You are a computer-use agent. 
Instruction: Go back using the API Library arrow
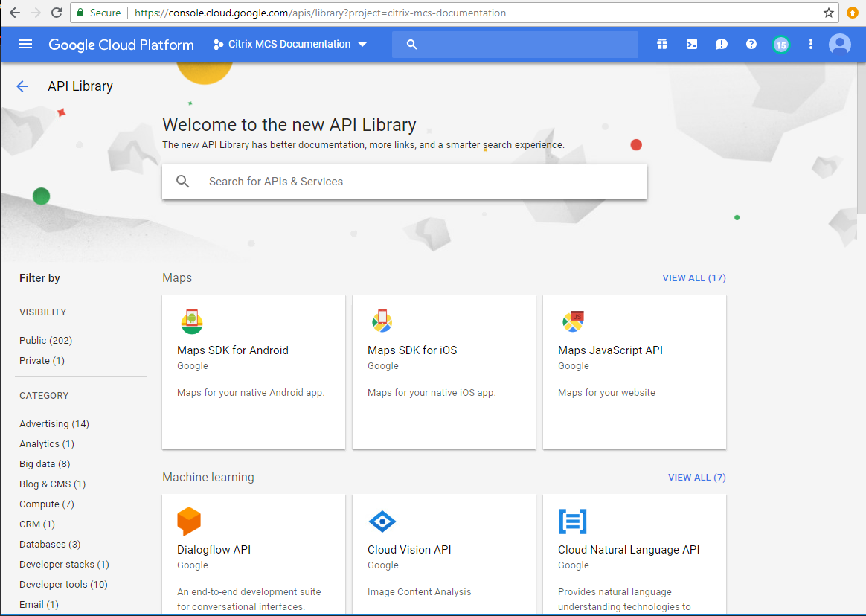22,86
